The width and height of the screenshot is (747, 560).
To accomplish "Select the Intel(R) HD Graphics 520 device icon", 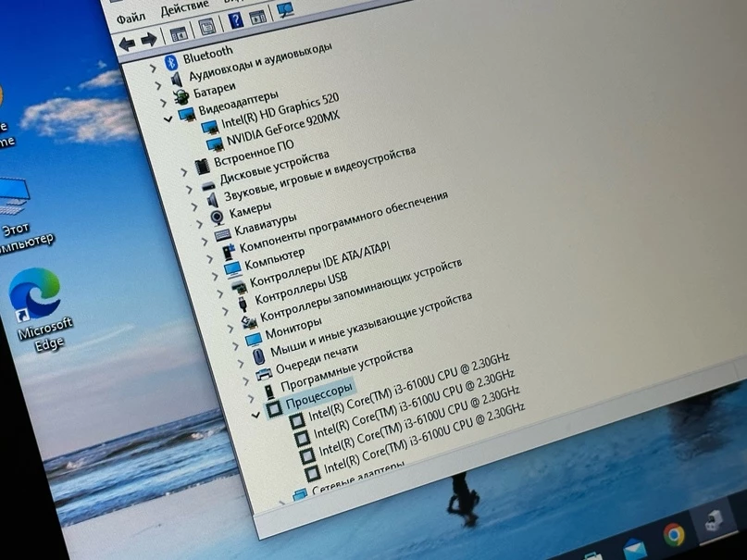I will 209,127.
